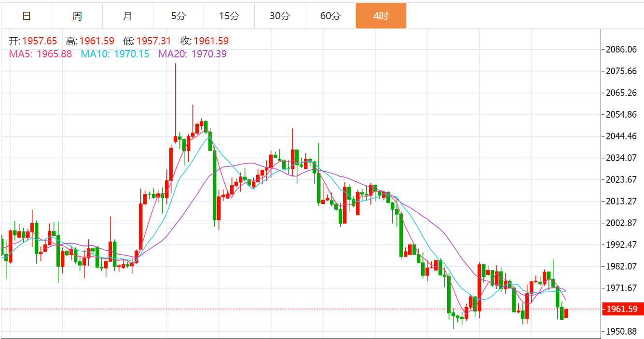
Task: Click the MA10: 1970.15 indicator legend
Action: tap(115, 54)
